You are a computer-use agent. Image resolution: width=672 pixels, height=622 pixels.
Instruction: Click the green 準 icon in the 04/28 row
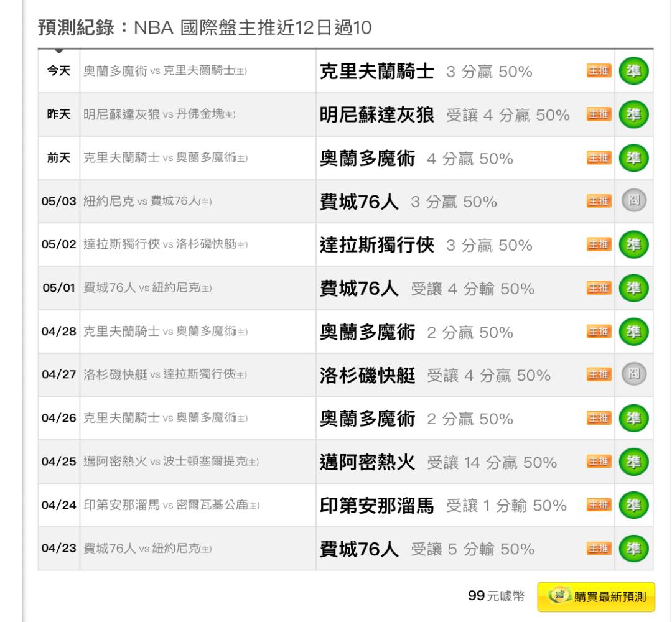pyautogui.click(x=633, y=332)
